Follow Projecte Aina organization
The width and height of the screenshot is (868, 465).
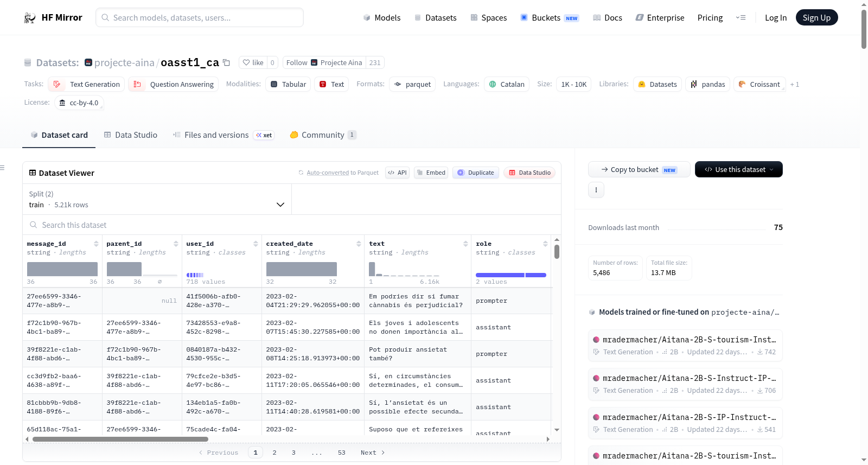tap(297, 62)
